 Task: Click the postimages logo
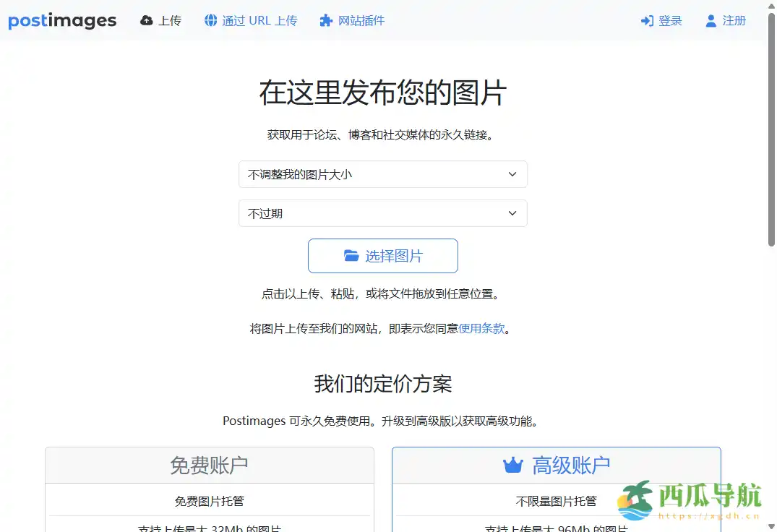pos(62,20)
